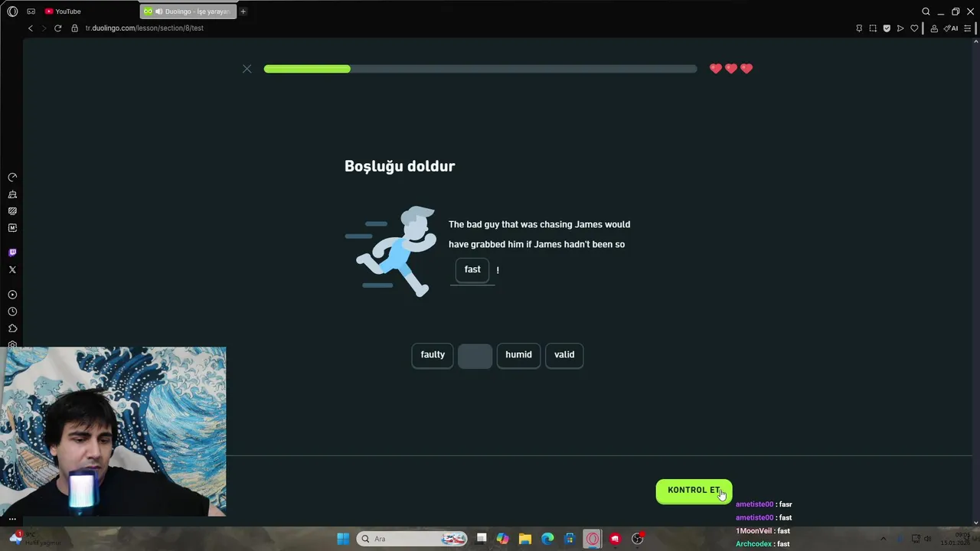This screenshot has height=551, width=980.
Task: Choose the word 'humid'
Action: (518, 355)
